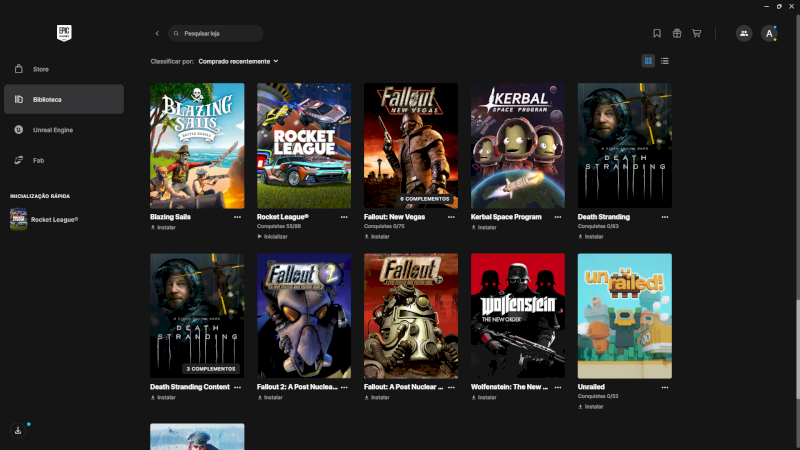The width and height of the screenshot is (800, 450).
Task: Install Fallout: A Post Nuclear
Action: tap(377, 397)
